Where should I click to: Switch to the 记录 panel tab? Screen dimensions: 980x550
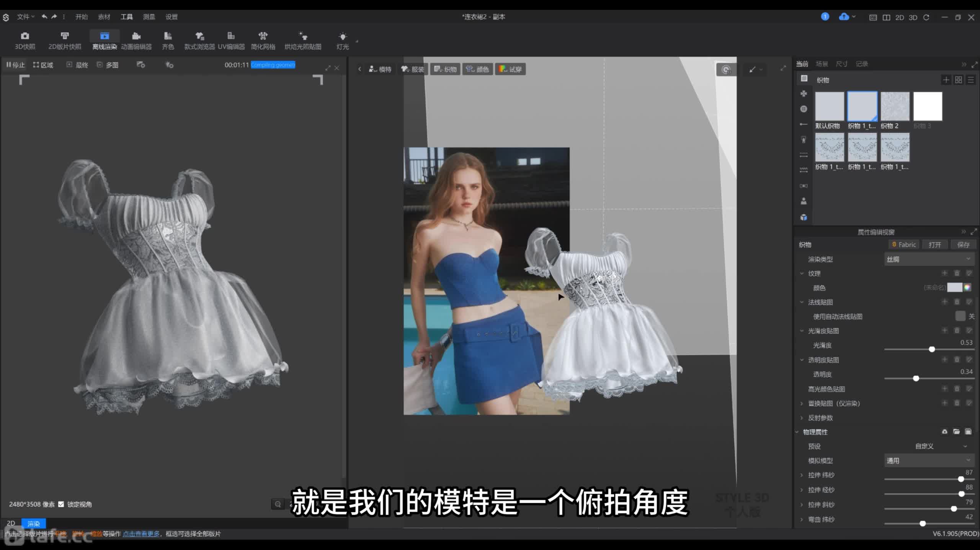(x=862, y=64)
